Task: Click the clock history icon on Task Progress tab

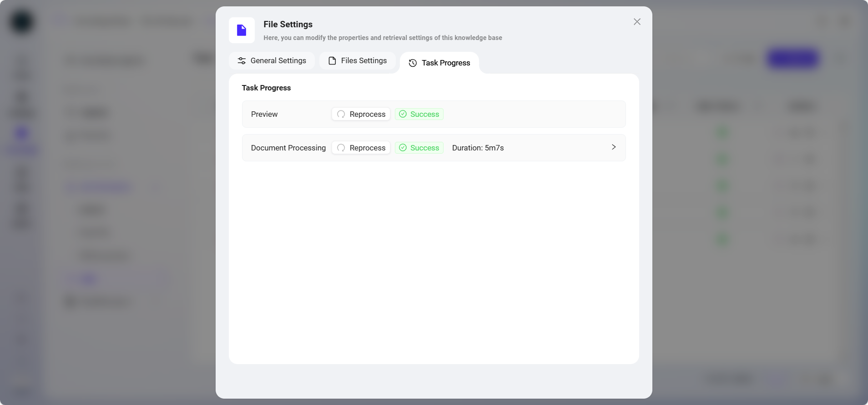Action: (413, 63)
